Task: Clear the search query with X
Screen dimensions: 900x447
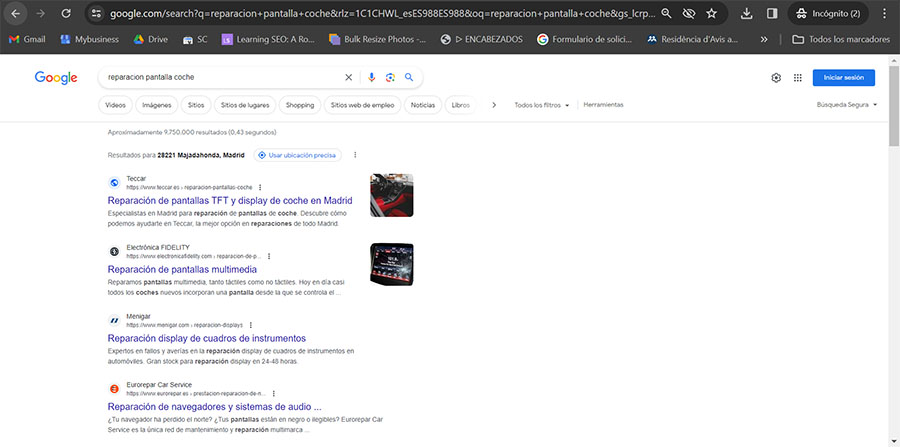Action: [348, 77]
